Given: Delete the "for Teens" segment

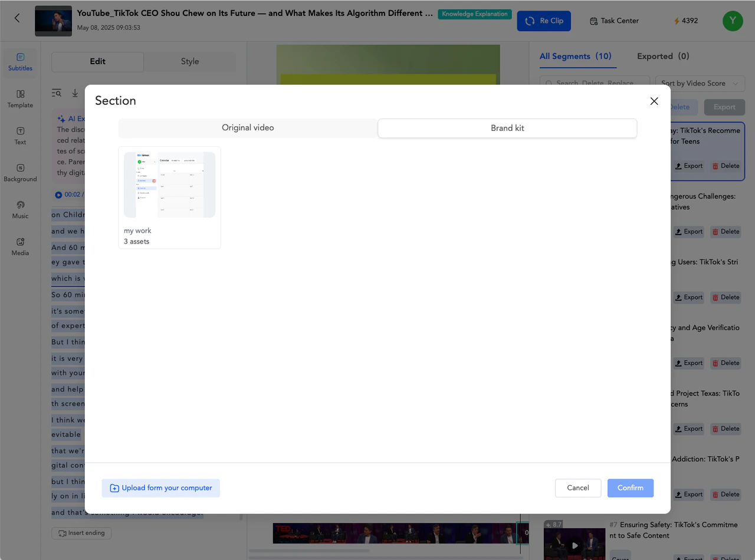Looking at the screenshot, I should (x=726, y=166).
